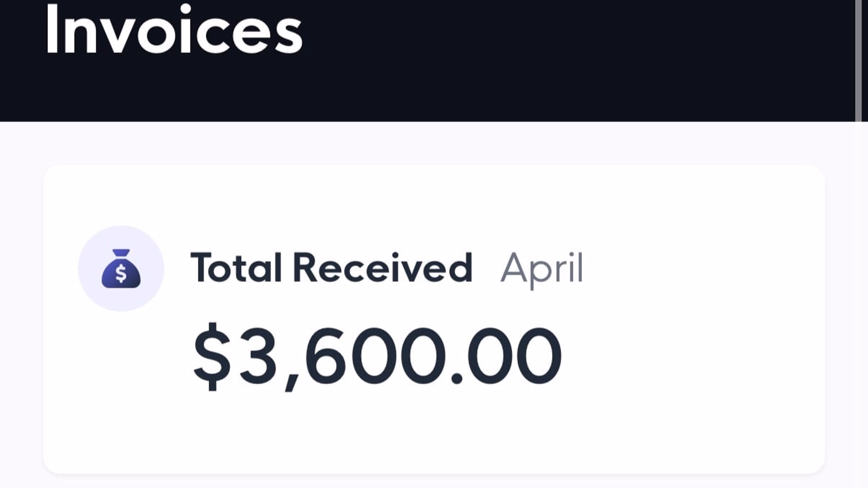Click the dollar sign inside the money bag

(x=121, y=273)
